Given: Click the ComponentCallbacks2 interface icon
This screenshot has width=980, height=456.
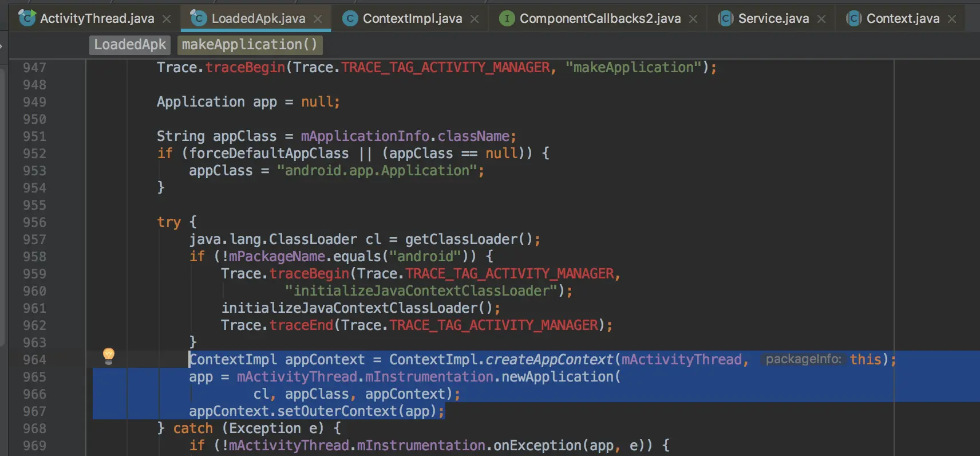Looking at the screenshot, I should pos(507,19).
